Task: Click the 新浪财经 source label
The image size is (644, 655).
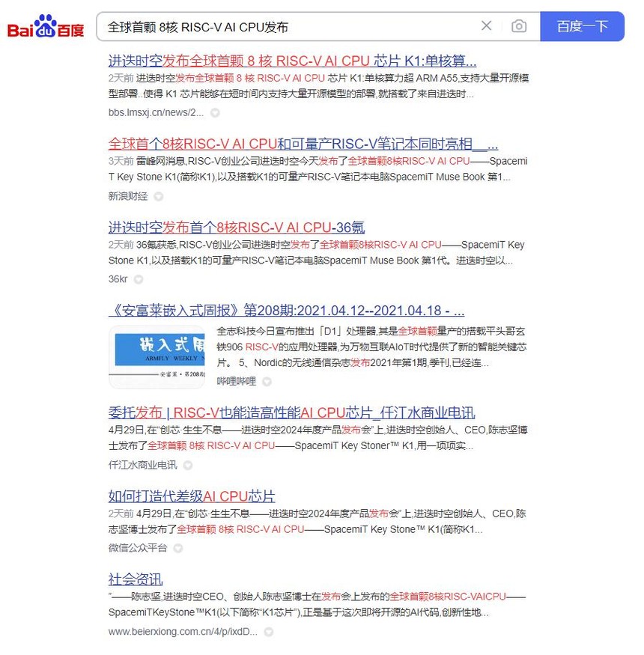Action: (x=128, y=196)
